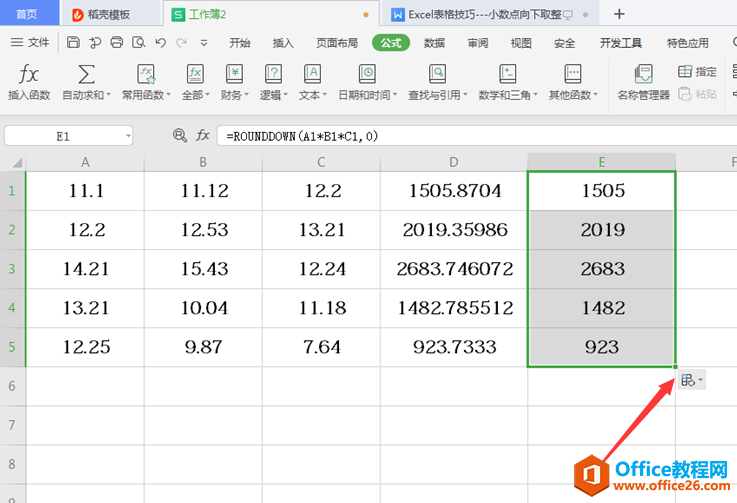The width and height of the screenshot is (737, 503).
Task: Open the Logical functions (逻辑) icon
Action: 274,74
